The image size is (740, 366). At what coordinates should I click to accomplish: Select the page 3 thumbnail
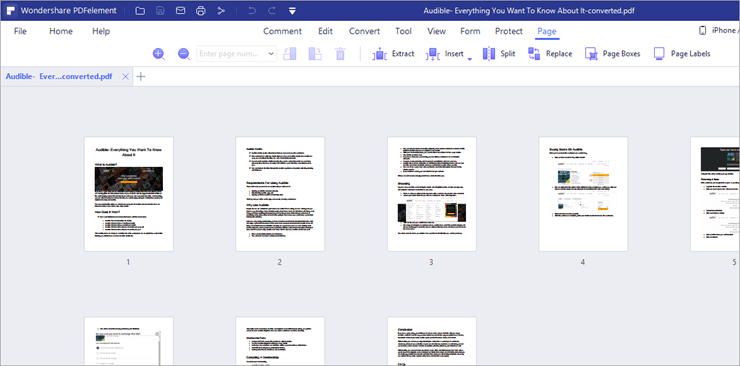(x=432, y=194)
